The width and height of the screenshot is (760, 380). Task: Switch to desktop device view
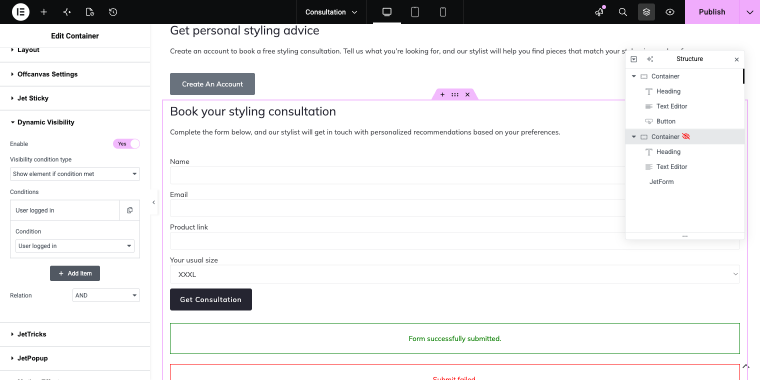387,12
